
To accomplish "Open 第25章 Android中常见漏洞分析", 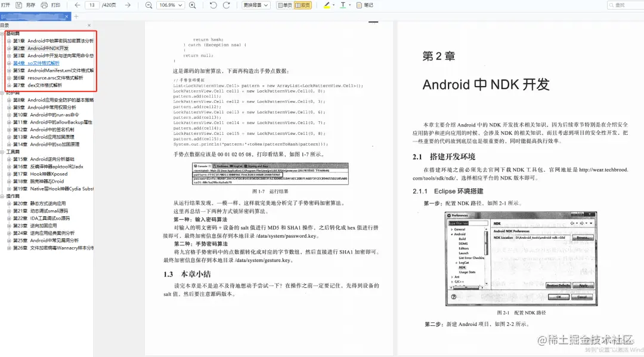I will (x=46, y=241).
